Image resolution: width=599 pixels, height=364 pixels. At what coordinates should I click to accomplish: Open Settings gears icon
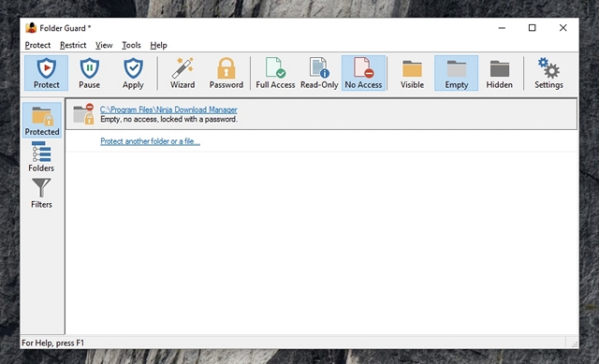pyautogui.click(x=548, y=73)
